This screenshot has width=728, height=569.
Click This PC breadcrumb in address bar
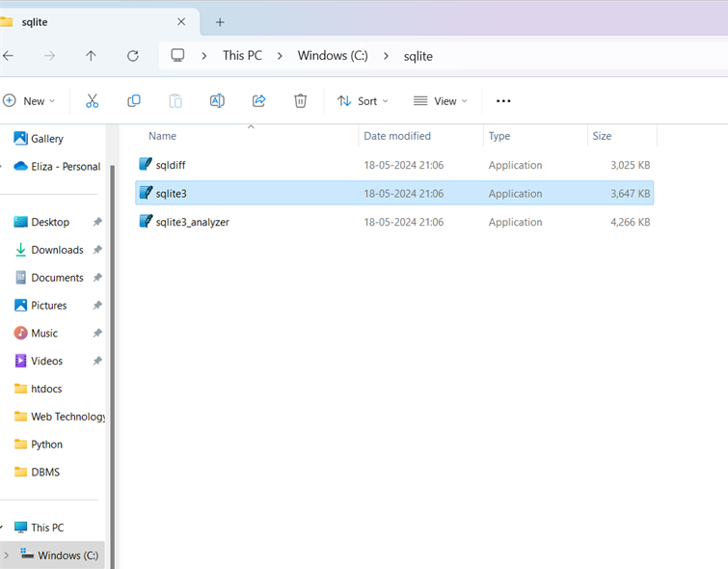242,56
